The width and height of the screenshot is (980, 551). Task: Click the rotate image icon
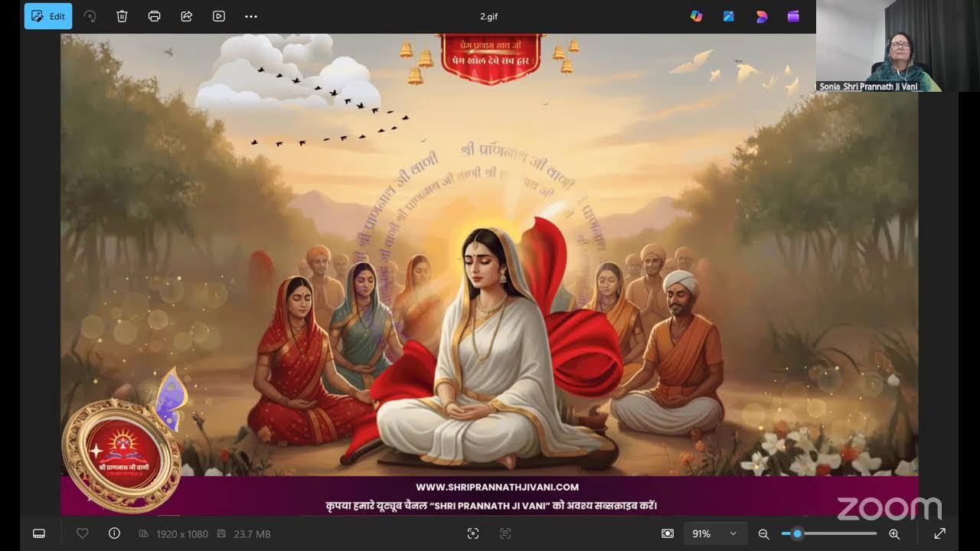(x=90, y=16)
